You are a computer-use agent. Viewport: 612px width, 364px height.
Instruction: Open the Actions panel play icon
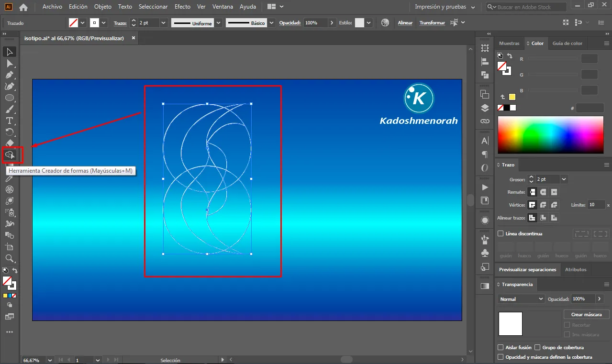coord(485,187)
